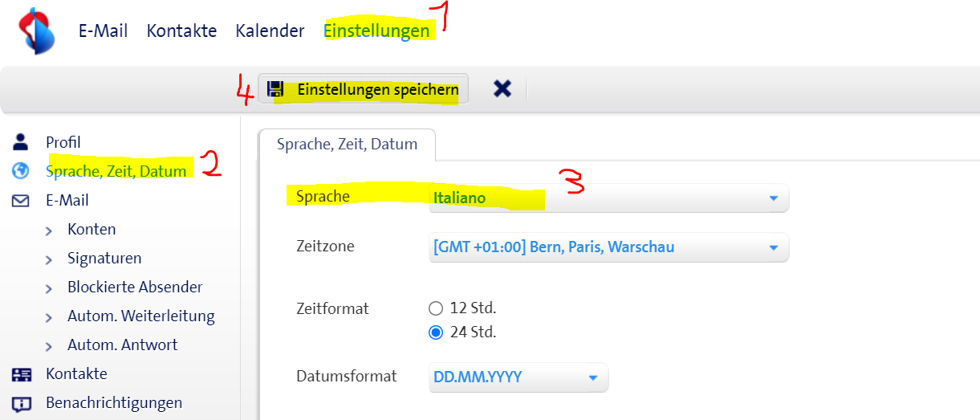This screenshot has width=980, height=420.
Task: Select the 12 Std. time format
Action: [436, 308]
